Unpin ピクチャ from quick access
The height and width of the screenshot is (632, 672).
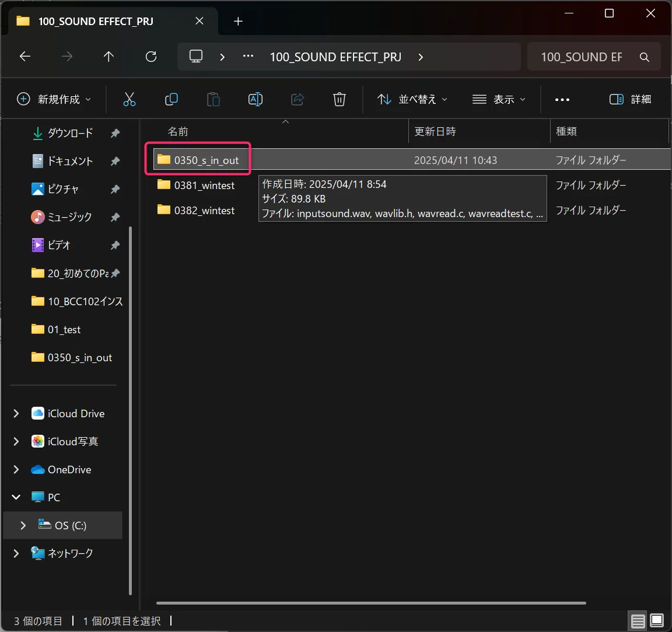coord(115,189)
